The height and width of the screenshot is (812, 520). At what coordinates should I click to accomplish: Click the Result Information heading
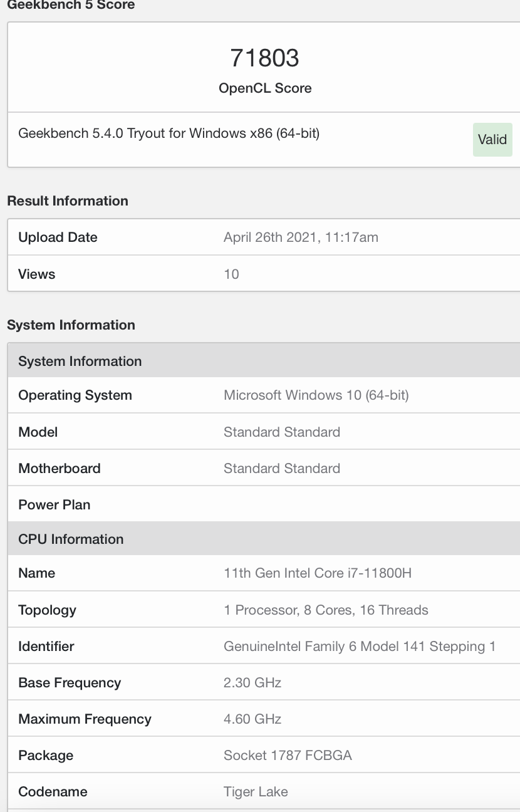click(x=68, y=201)
